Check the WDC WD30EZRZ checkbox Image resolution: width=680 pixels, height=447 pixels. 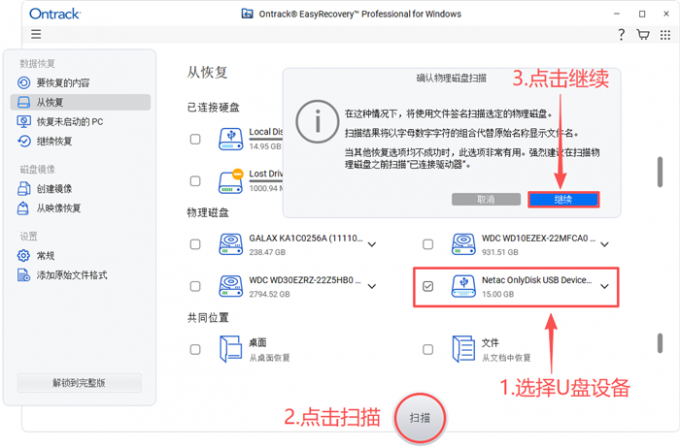(x=195, y=286)
